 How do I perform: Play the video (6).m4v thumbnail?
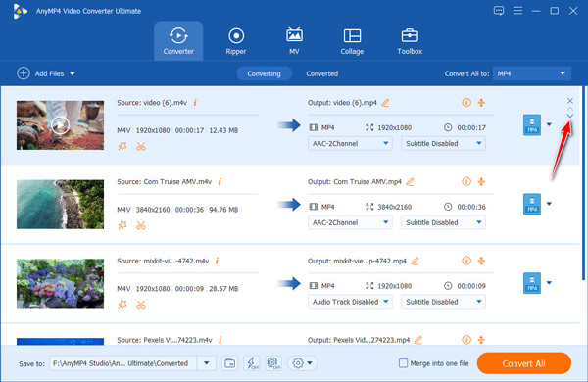click(60, 124)
